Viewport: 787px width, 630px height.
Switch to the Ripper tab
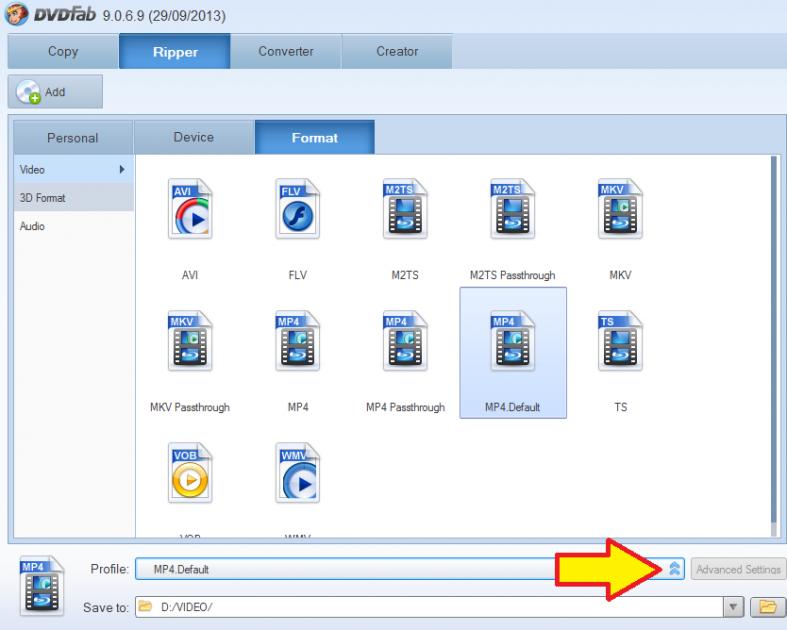[175, 51]
